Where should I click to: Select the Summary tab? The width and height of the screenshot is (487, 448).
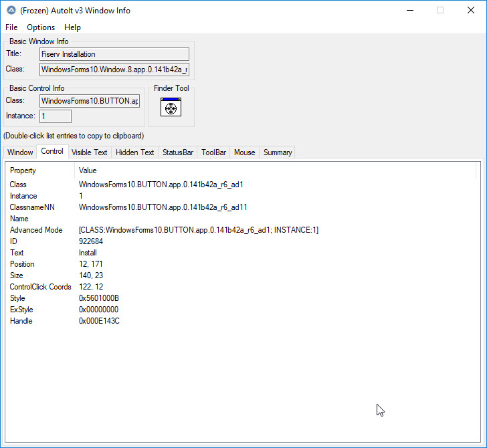click(x=277, y=152)
